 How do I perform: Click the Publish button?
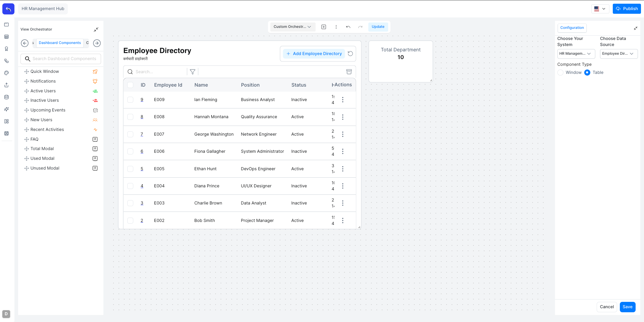pos(626,8)
